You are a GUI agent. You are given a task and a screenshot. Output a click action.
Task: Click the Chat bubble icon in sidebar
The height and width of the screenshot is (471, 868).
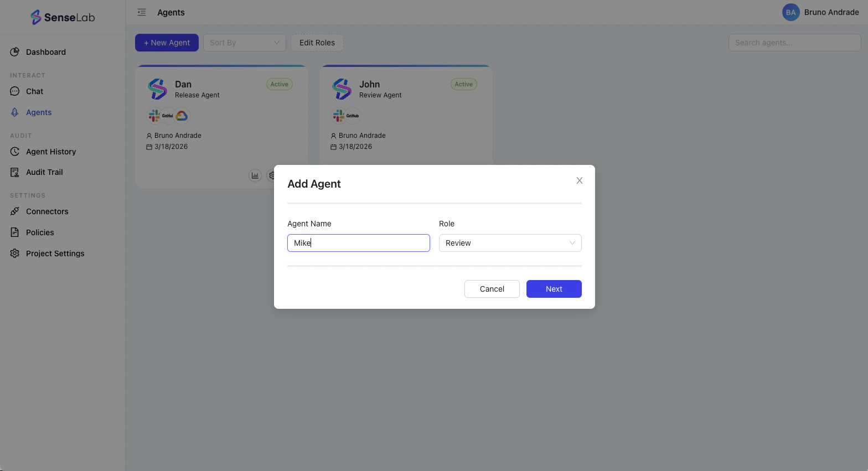point(15,91)
